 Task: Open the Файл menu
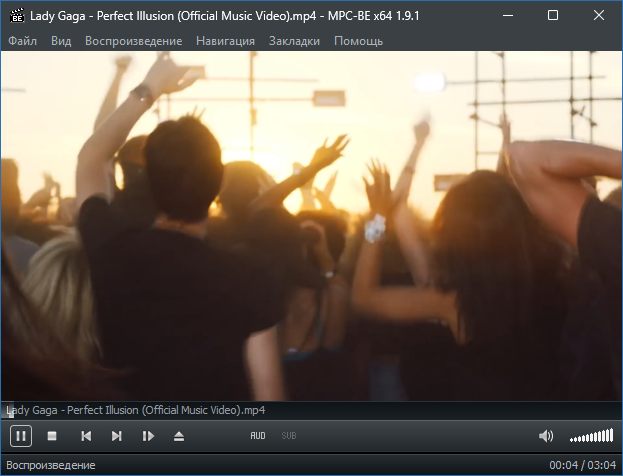click(x=23, y=41)
